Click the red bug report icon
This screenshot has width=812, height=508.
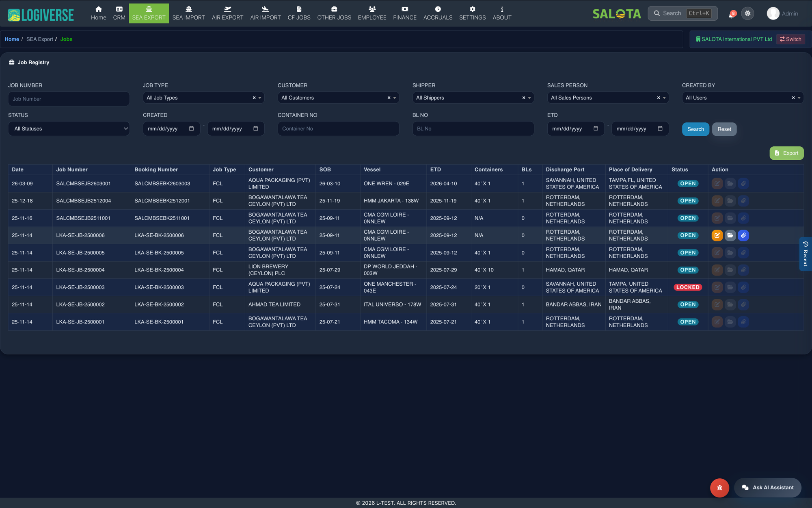coord(719,488)
